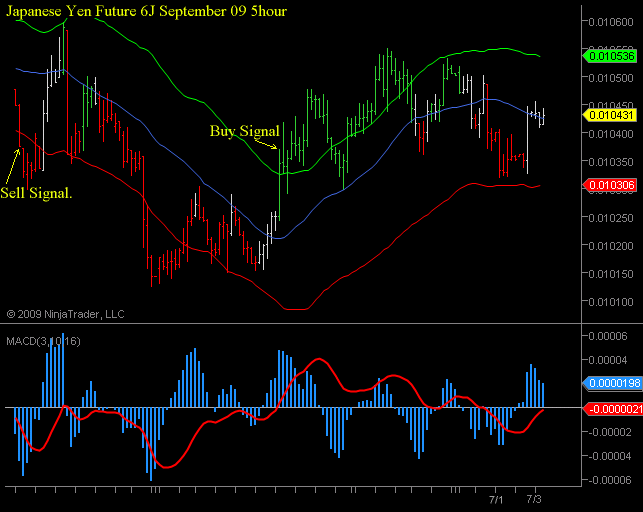Click the 0.010600 price axis label
The width and height of the screenshot is (643, 512).
[x=611, y=21]
